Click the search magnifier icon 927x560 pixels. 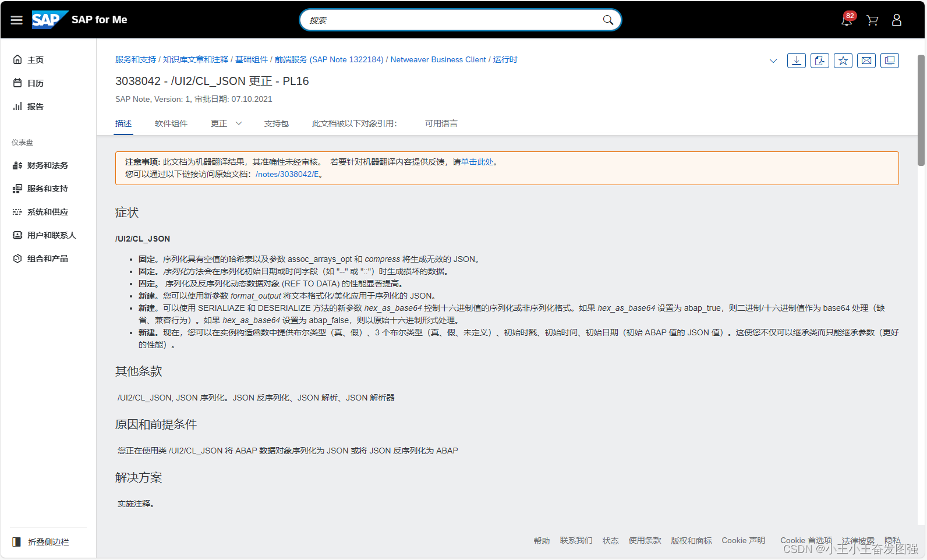pos(608,20)
